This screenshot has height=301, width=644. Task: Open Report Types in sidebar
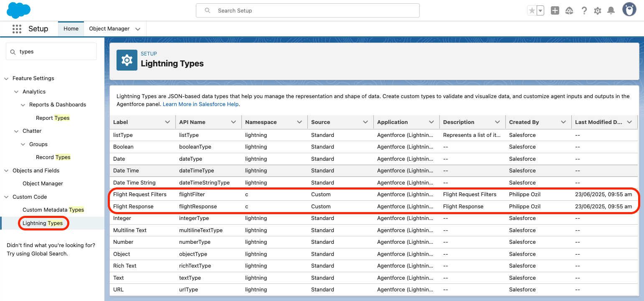(53, 118)
